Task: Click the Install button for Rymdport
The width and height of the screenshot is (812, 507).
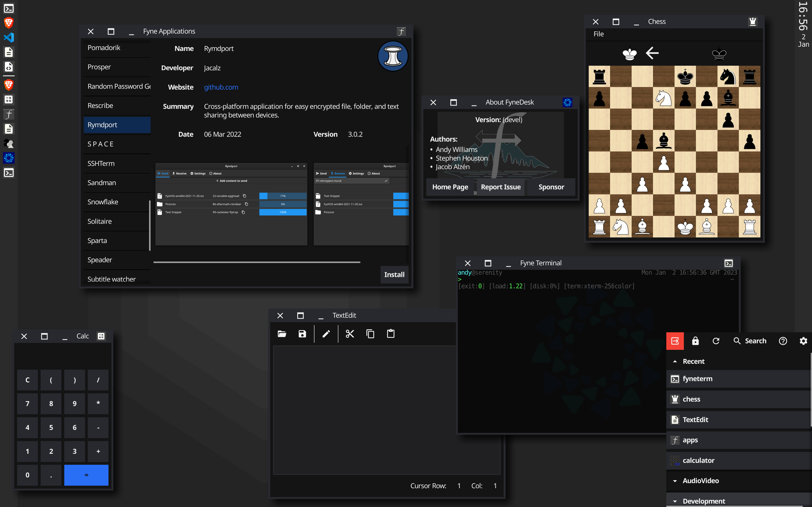Action: (394, 275)
